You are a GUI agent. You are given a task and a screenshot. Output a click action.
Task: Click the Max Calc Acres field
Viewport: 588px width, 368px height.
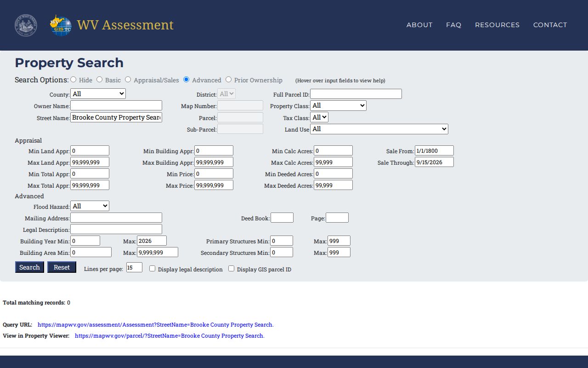coord(333,162)
